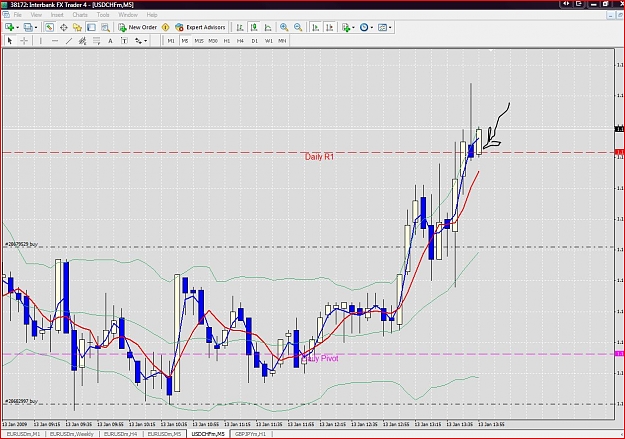This screenshot has height=439, width=625.
Task: Switch chart to H1 timeframe
Action: coord(227,41)
